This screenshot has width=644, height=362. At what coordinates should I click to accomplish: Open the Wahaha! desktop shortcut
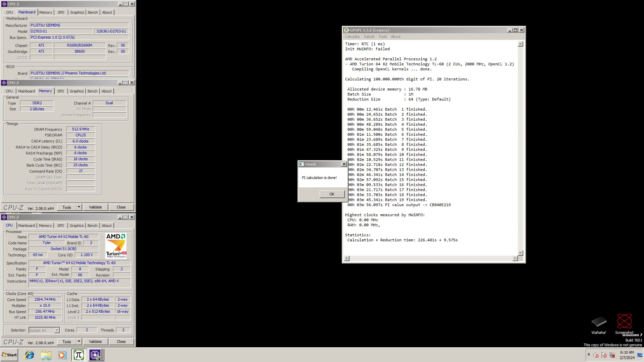click(x=599, y=325)
